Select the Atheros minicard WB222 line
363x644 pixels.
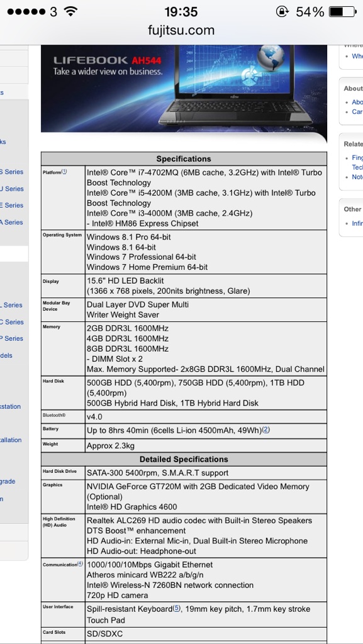145,575
